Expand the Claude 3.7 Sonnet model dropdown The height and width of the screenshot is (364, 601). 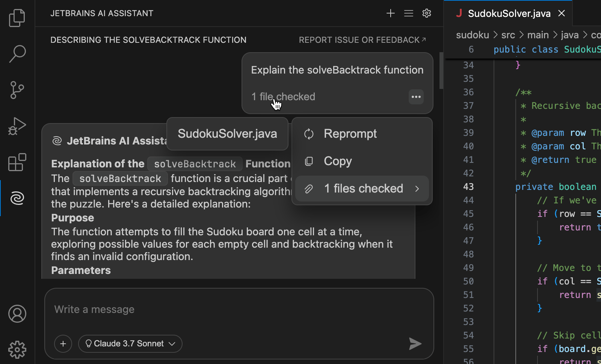pos(130,344)
